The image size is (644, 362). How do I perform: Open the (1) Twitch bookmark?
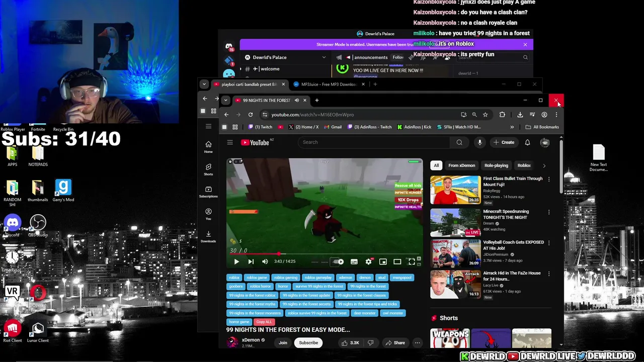click(x=261, y=127)
